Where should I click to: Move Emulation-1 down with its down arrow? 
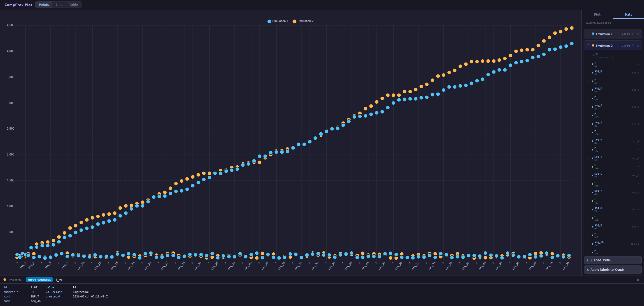pyautogui.click(x=588, y=35)
